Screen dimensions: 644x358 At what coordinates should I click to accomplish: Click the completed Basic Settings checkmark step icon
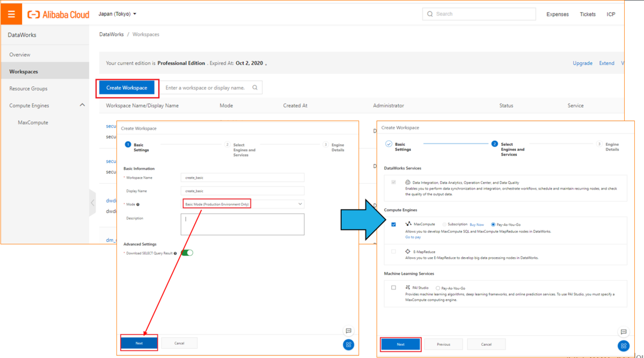pyautogui.click(x=389, y=144)
